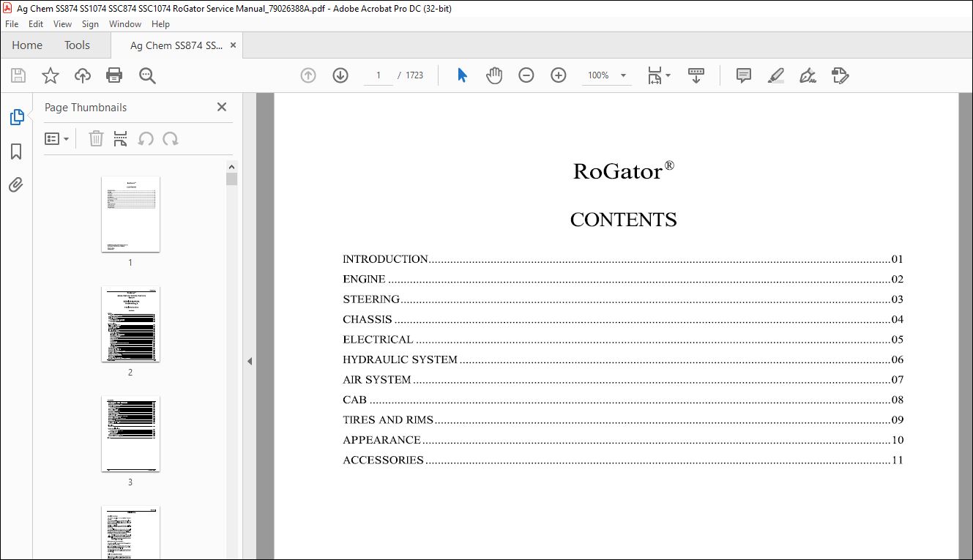Go to previous page arrow
Screen dimensions: 973x560
pyautogui.click(x=308, y=75)
